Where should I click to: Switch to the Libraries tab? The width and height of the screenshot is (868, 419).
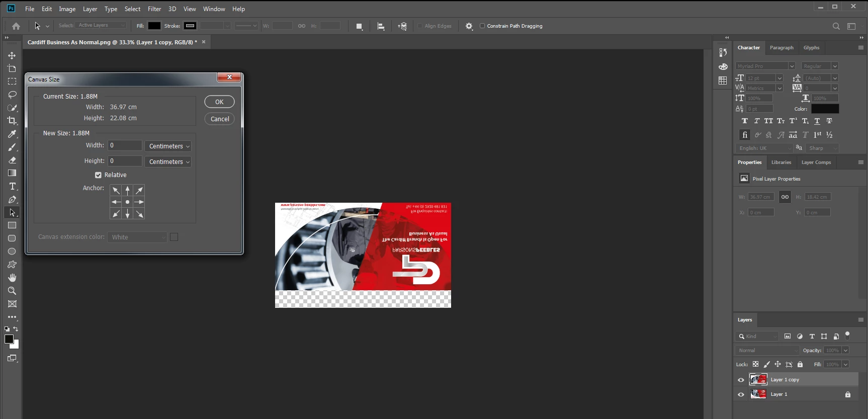tap(781, 162)
